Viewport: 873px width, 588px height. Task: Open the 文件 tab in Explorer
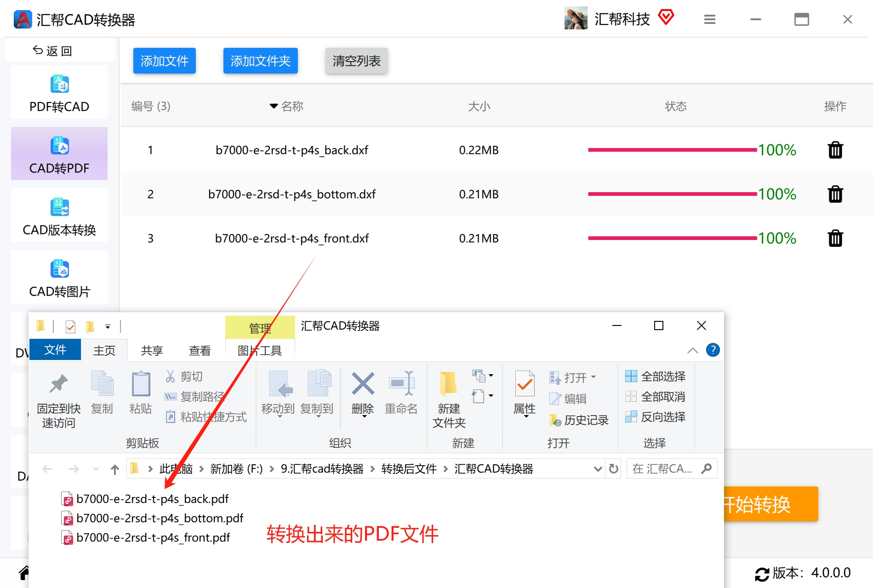click(55, 350)
